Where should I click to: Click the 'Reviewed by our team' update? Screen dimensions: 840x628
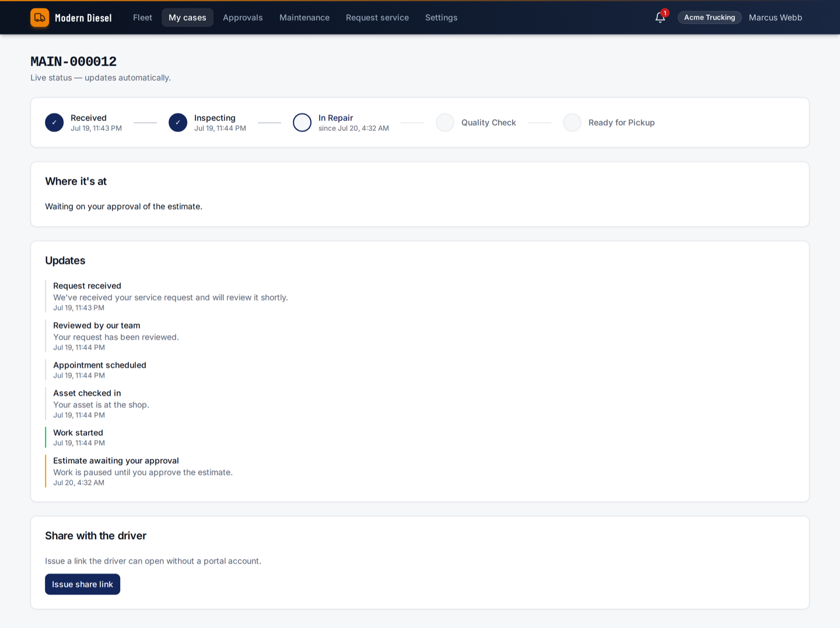coord(97,326)
